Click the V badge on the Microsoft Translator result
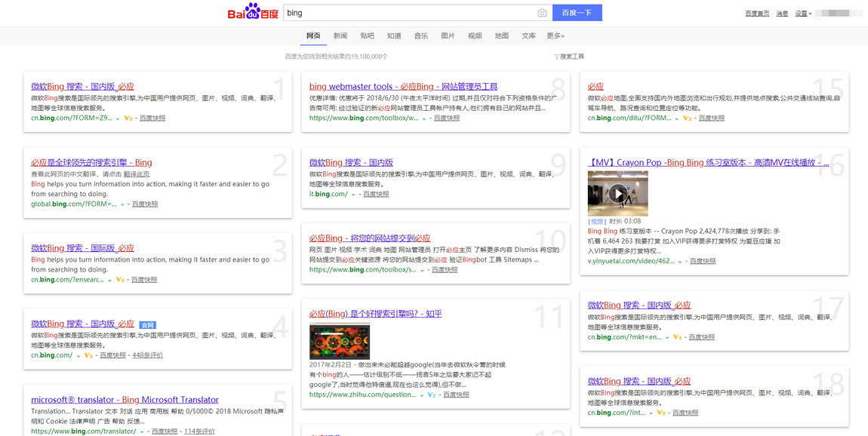 141,431
